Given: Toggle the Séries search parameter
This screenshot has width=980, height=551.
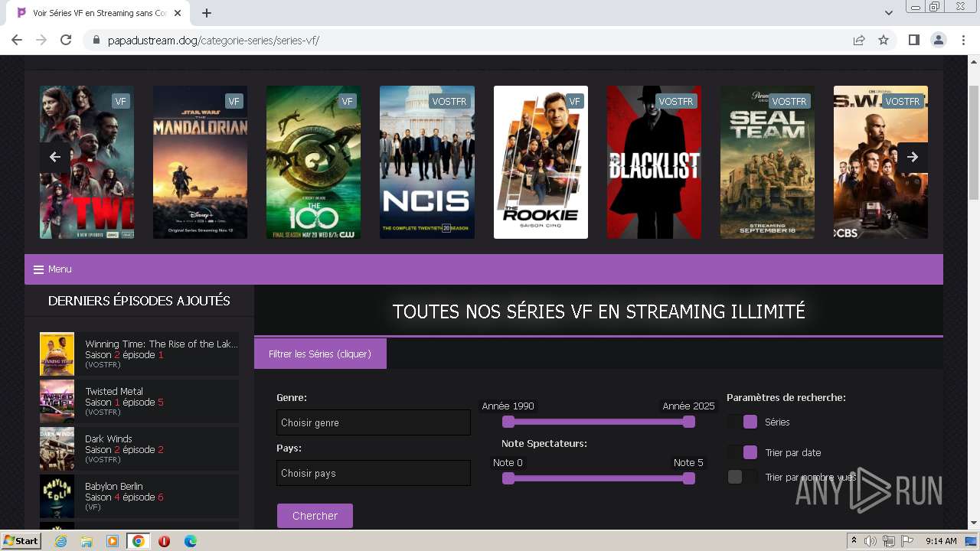Looking at the screenshot, I should (743, 422).
